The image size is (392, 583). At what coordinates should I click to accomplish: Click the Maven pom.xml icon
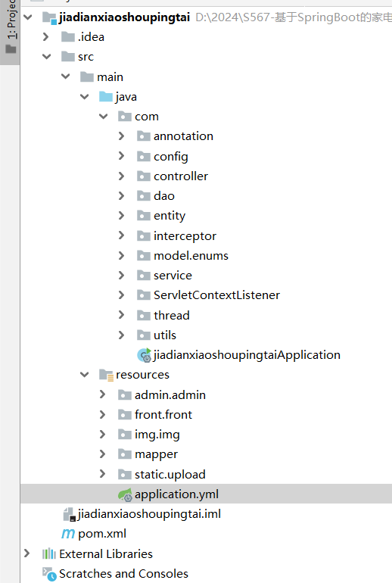click(68, 534)
